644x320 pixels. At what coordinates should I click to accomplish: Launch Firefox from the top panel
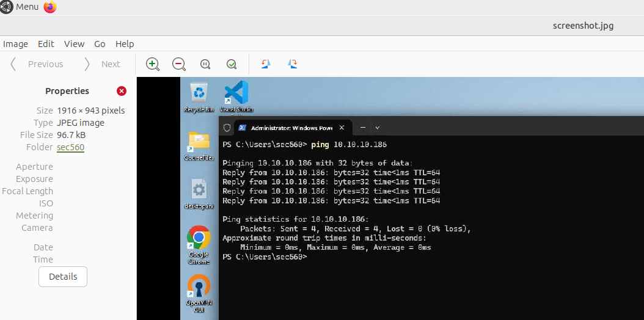50,7
